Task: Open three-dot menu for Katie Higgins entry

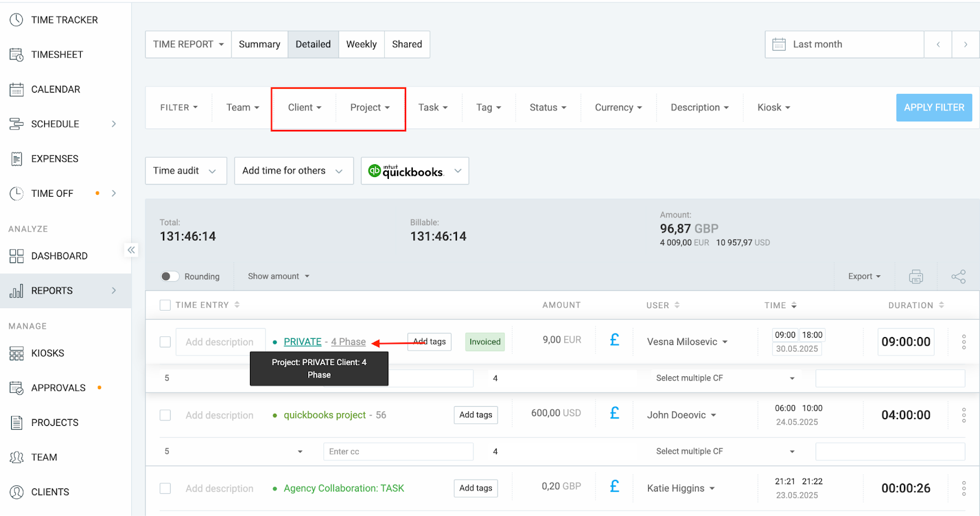Action: [x=963, y=488]
